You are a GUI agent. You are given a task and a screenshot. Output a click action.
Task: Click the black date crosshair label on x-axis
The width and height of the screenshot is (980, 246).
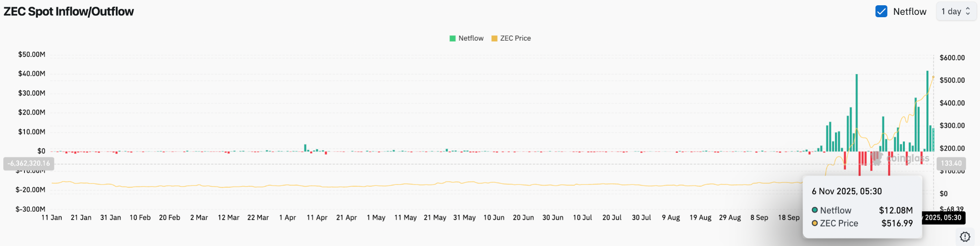[x=942, y=218]
